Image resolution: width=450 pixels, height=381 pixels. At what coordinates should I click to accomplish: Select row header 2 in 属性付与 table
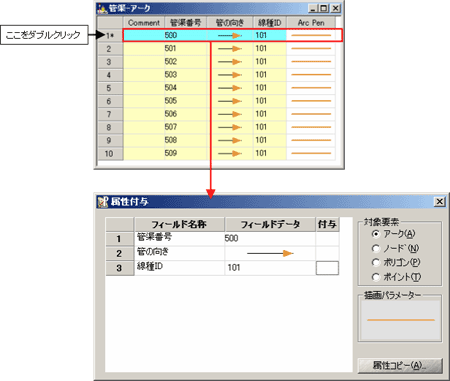click(x=119, y=254)
